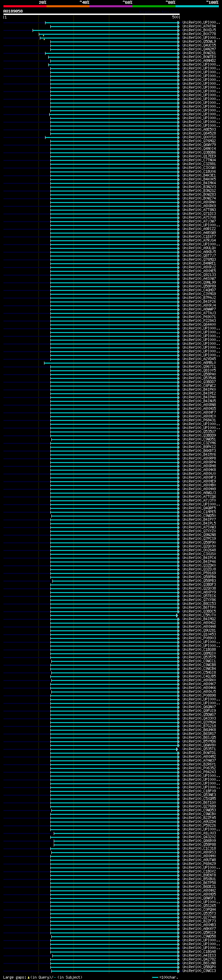Click the cyan ~100% legend segment
The image size is (222, 980).
click(x=197, y=6)
